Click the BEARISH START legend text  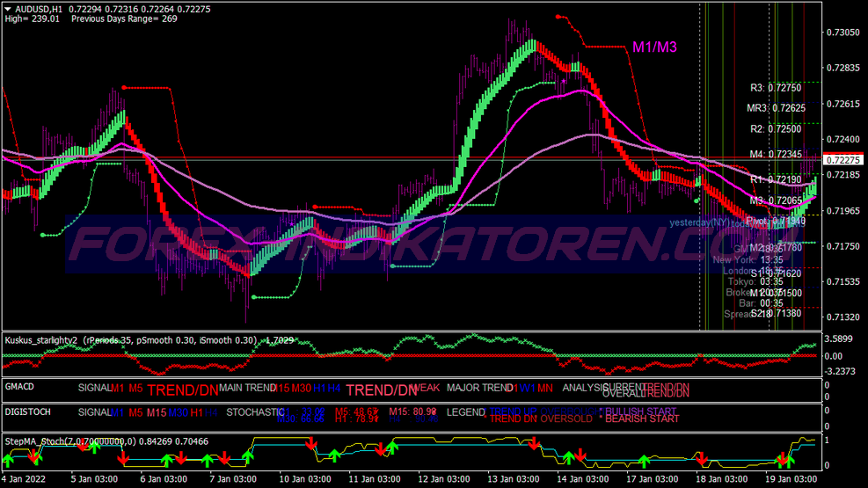coord(643,419)
